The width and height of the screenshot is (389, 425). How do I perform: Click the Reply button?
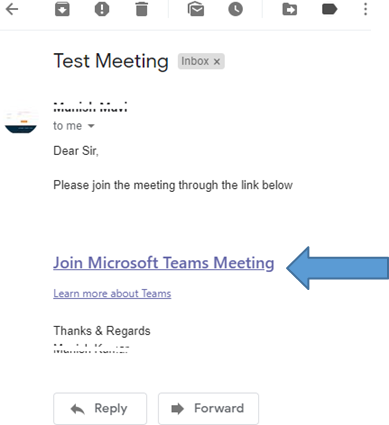[x=100, y=408]
